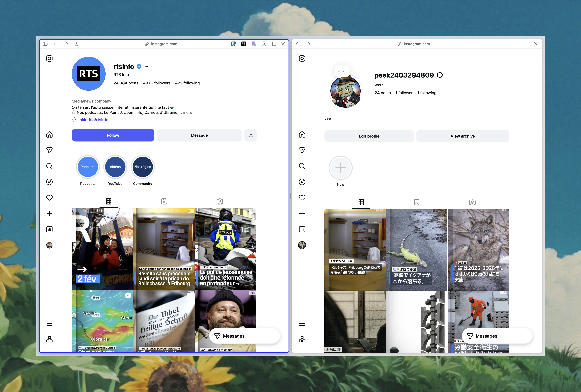
Task: Open linkin.bio/rtsinfo link
Action: (93, 120)
